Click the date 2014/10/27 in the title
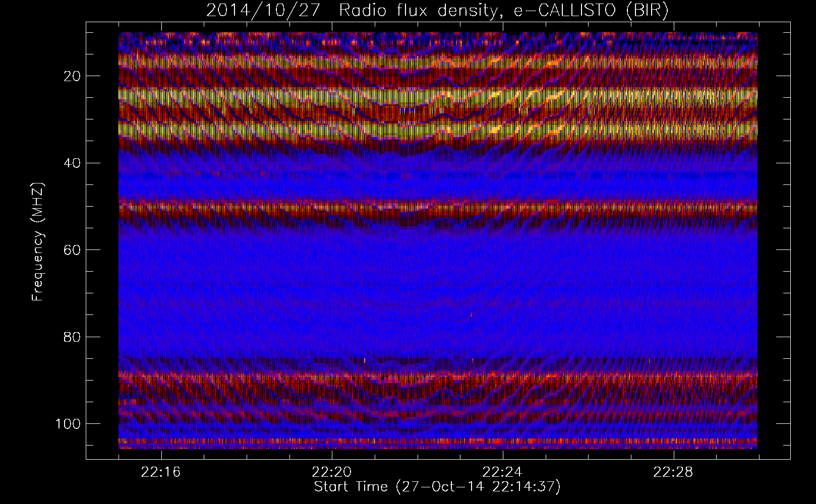 [x=263, y=11]
